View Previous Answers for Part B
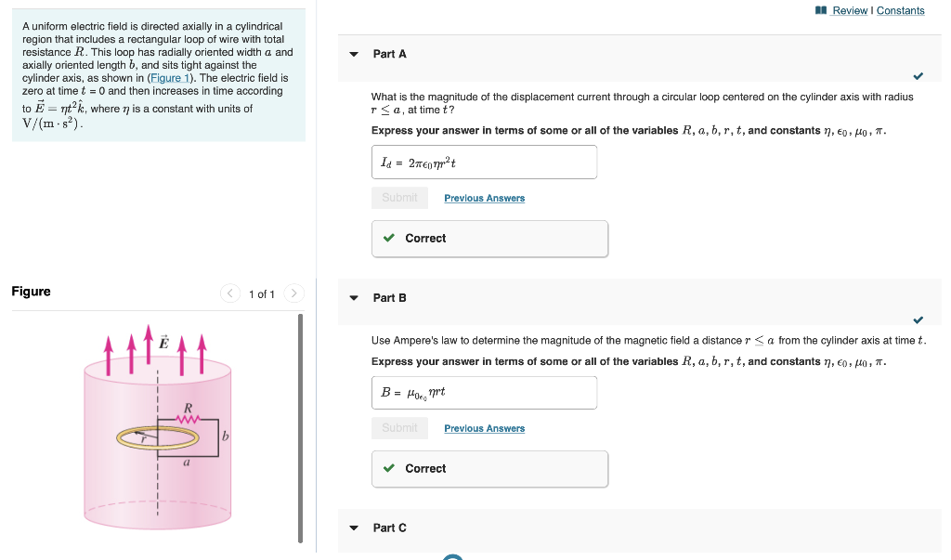951x560 pixels. [x=484, y=428]
